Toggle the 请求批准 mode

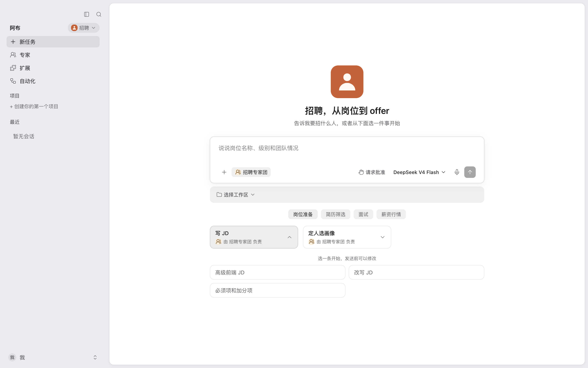[x=372, y=172]
